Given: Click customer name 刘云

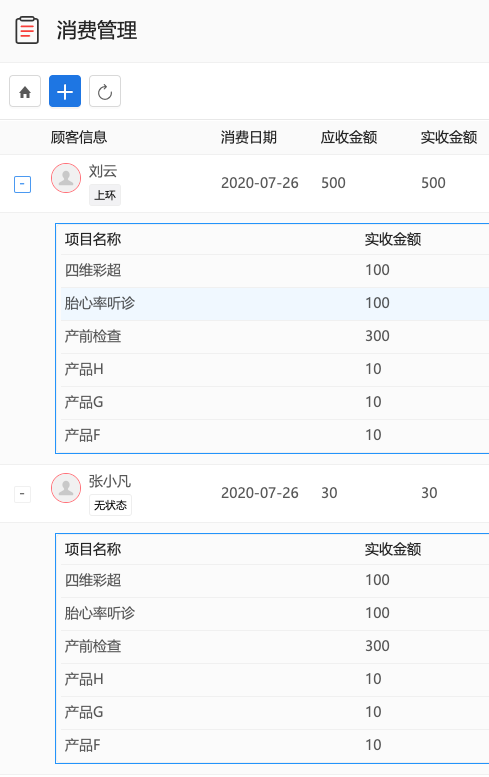Looking at the screenshot, I should (x=103, y=171).
